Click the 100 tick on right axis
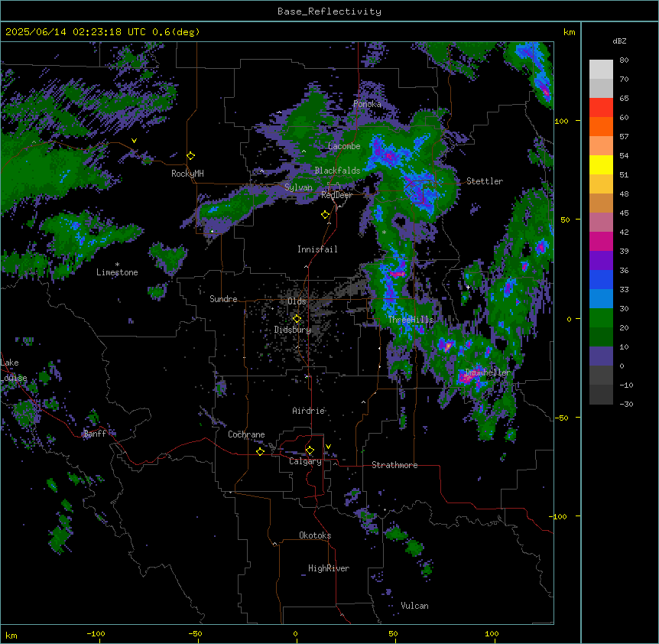 561,121
